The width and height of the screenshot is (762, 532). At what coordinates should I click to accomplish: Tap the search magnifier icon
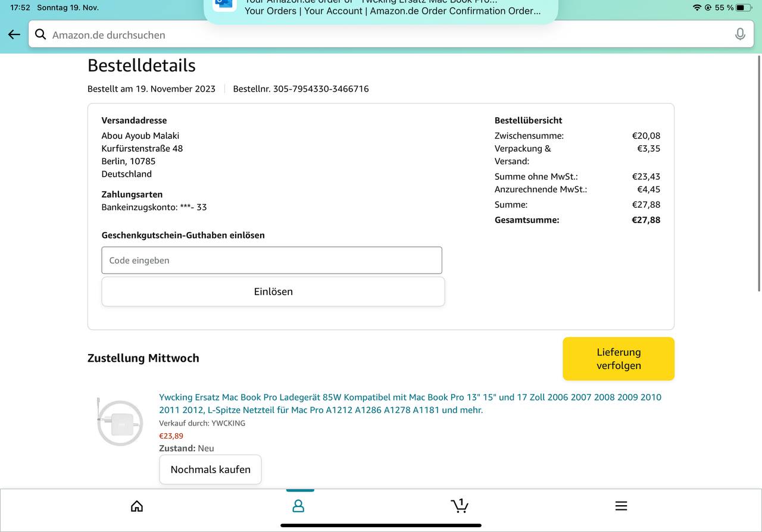pos(40,35)
